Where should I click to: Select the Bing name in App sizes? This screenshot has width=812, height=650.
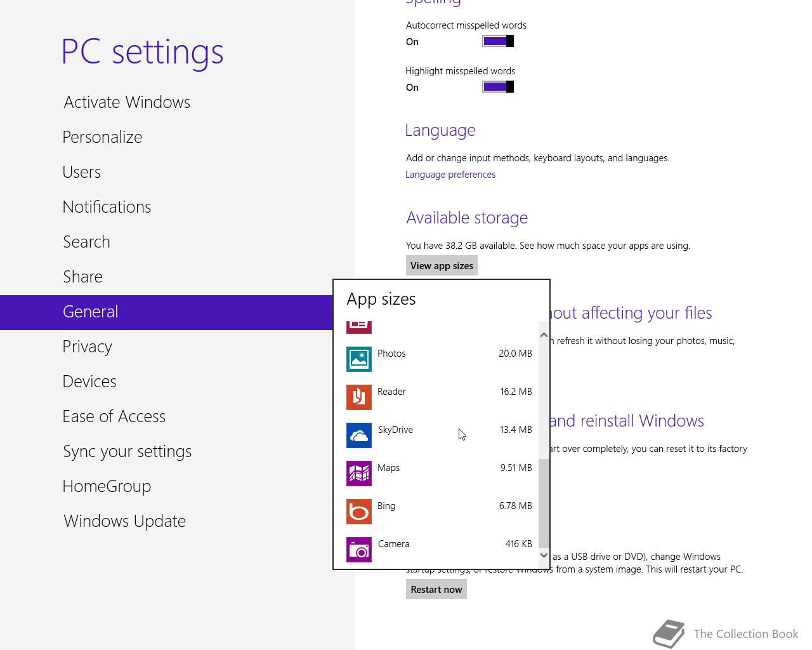coord(386,506)
